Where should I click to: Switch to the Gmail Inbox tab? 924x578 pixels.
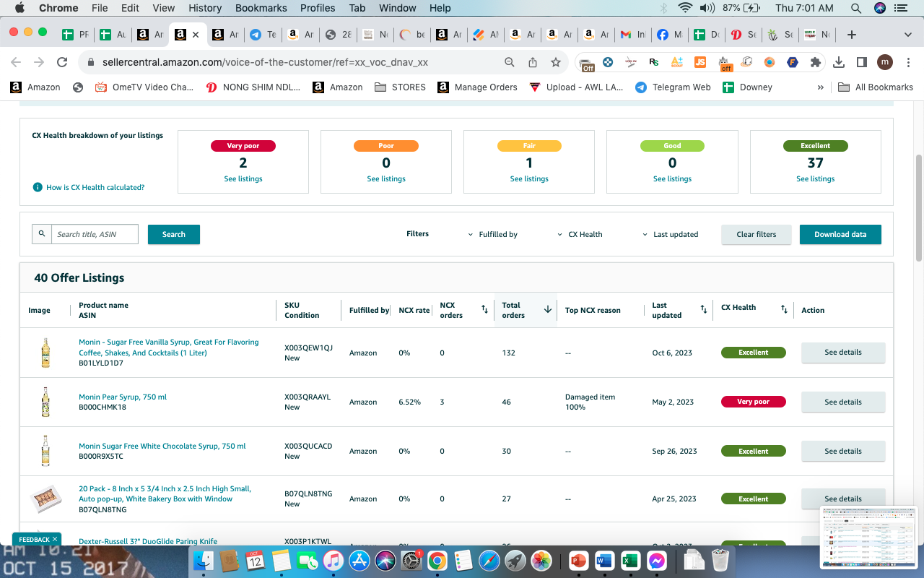tap(632, 34)
